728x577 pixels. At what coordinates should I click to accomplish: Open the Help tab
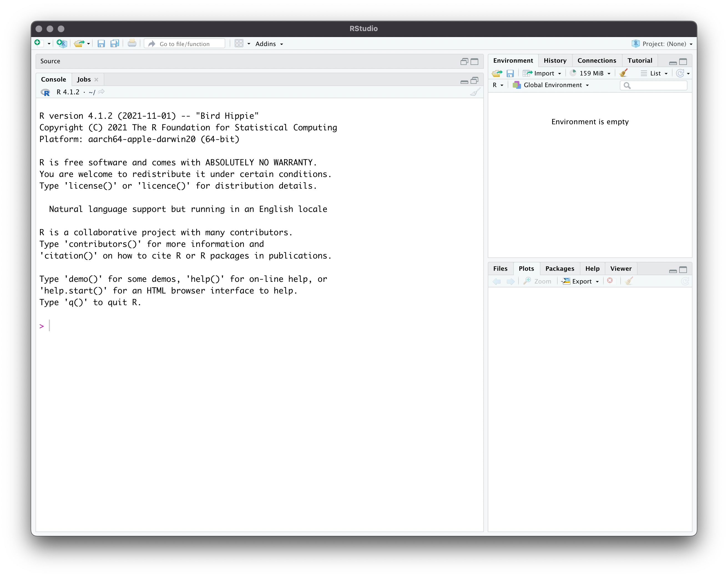(592, 269)
